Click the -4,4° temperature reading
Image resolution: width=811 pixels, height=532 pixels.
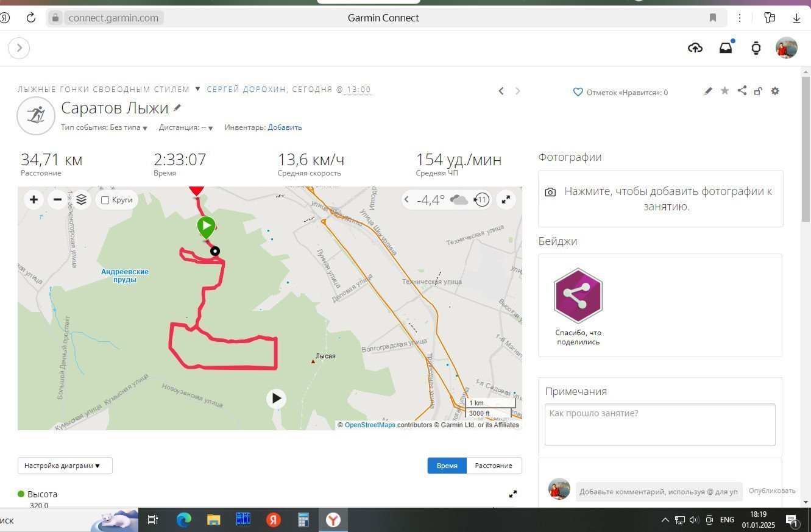pyautogui.click(x=431, y=200)
